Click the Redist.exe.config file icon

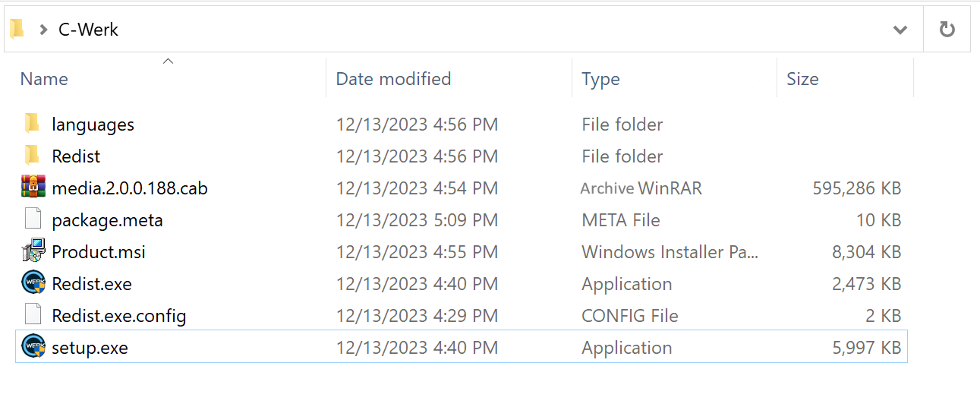tap(33, 315)
